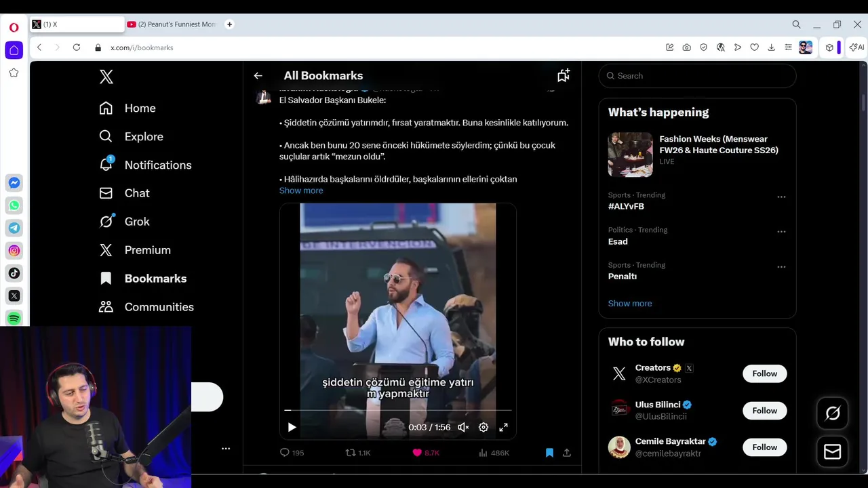Click the edit/note icon in address bar
The width and height of the screenshot is (868, 488).
tap(670, 47)
